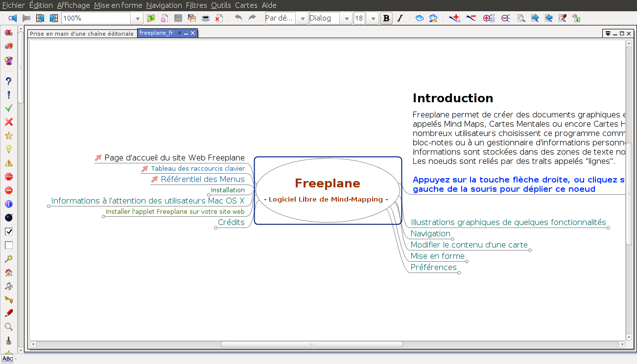The image size is (637, 364).
Task: Apply the lightbulb idea icon
Action: point(8,149)
